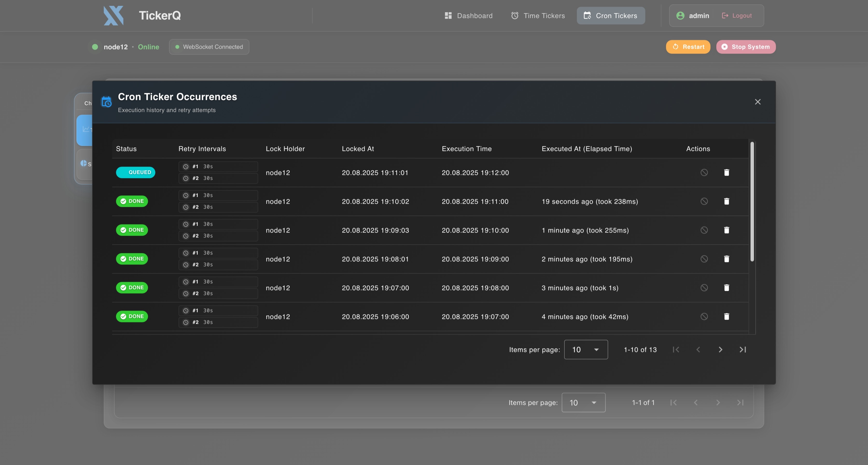The height and width of the screenshot is (465, 868).
Task: Delete the QUEUED occurrence with trash icon
Action: tap(726, 172)
